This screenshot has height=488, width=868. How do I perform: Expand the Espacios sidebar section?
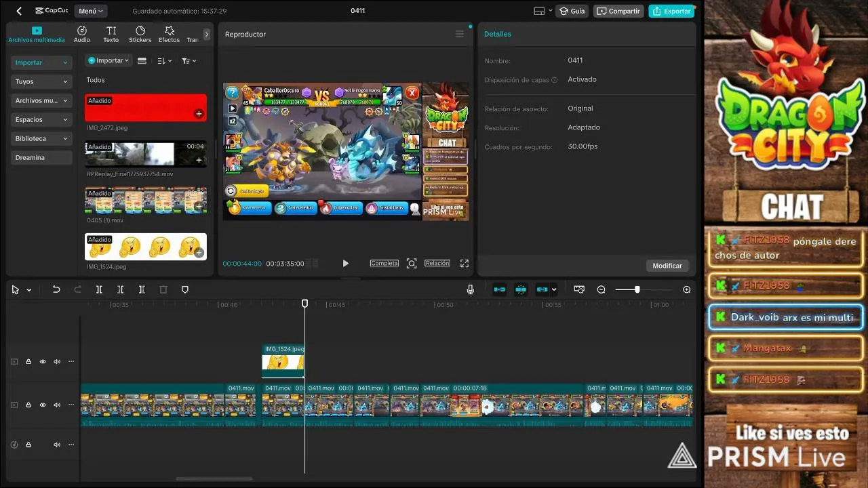click(41, 119)
